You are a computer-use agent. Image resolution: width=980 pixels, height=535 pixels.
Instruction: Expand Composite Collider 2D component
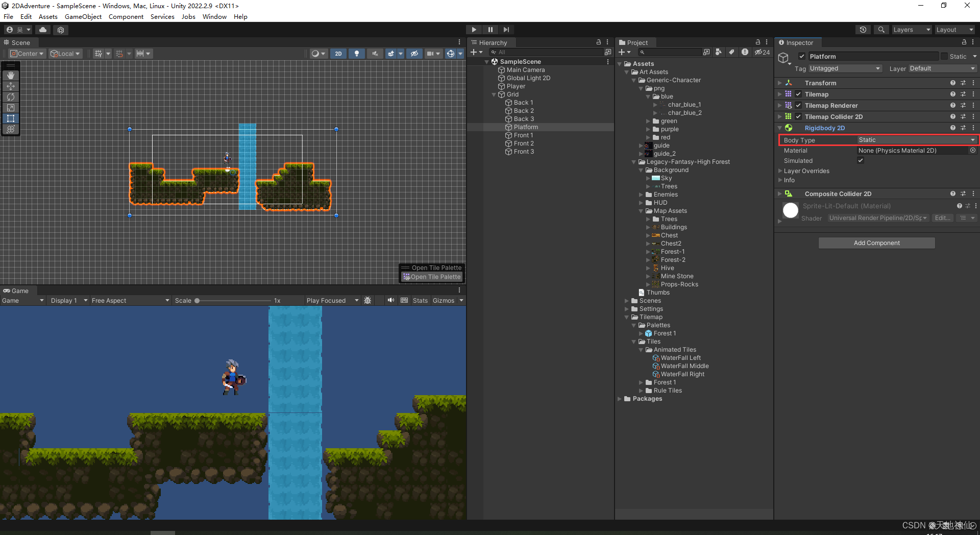click(780, 194)
